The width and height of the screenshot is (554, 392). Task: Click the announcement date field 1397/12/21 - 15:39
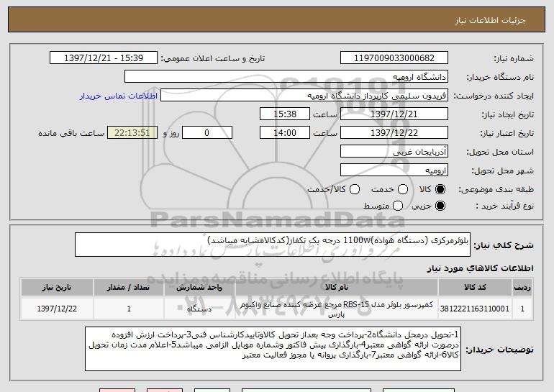(104, 58)
